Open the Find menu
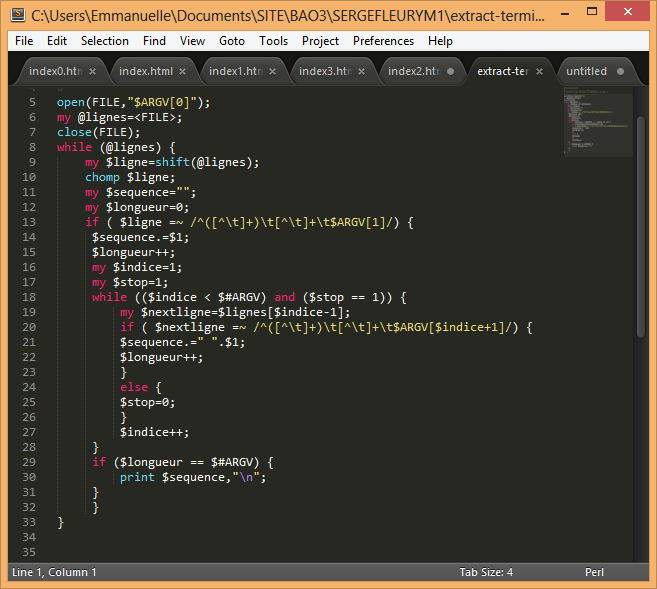657x589 pixels. click(154, 41)
